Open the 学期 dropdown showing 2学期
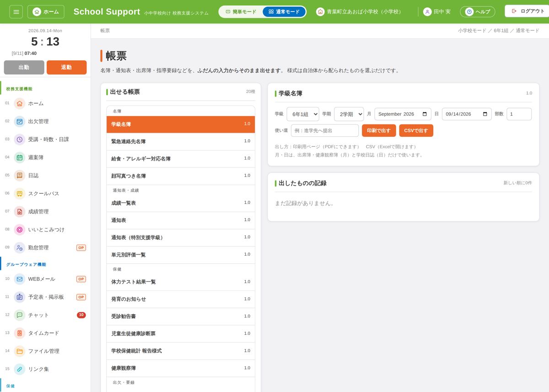Image resolution: width=549 pixels, height=392 pixels. tap(349, 114)
